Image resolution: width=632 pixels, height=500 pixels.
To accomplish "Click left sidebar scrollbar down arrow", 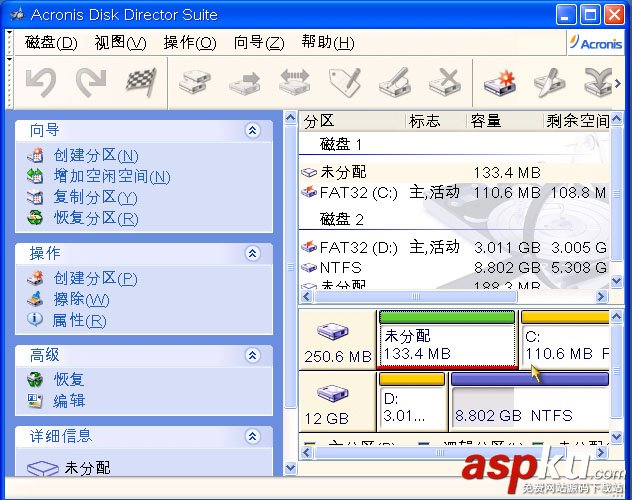I will coord(290,468).
